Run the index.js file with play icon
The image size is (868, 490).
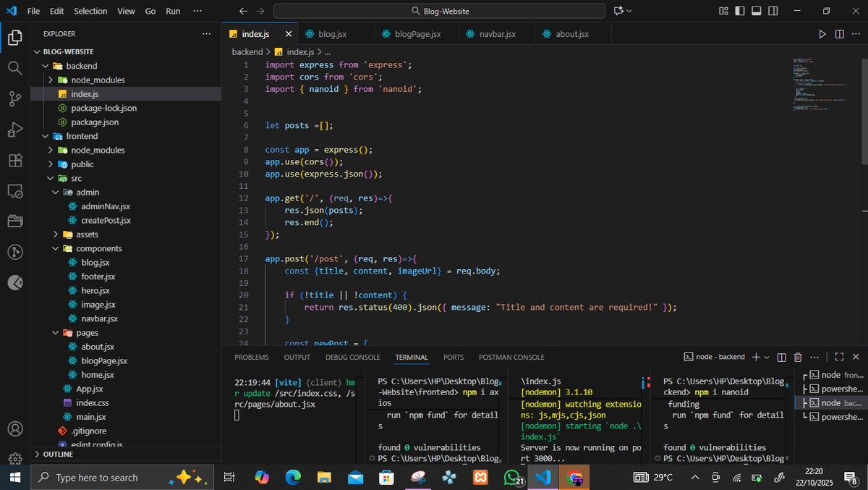click(822, 34)
